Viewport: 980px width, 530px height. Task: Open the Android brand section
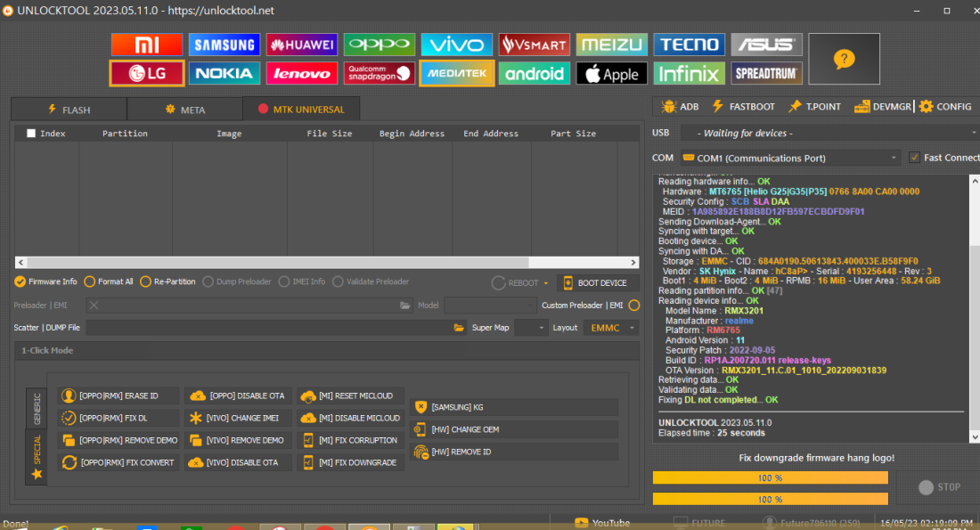535,73
